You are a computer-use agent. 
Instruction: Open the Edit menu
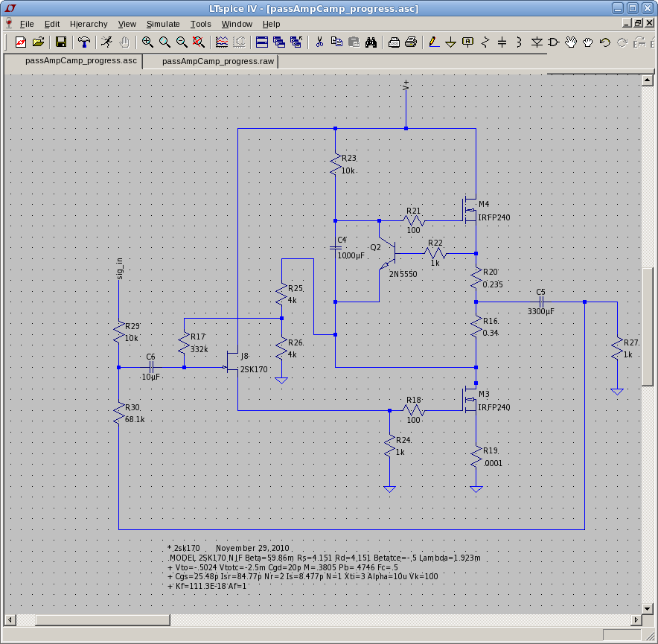pos(52,24)
